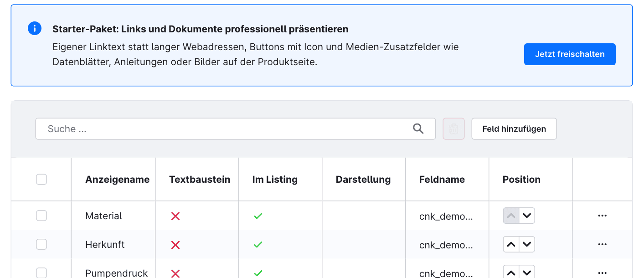The height and width of the screenshot is (278, 644).
Task: Open the Pumpendruck row three-dots menu
Action: coord(602,273)
